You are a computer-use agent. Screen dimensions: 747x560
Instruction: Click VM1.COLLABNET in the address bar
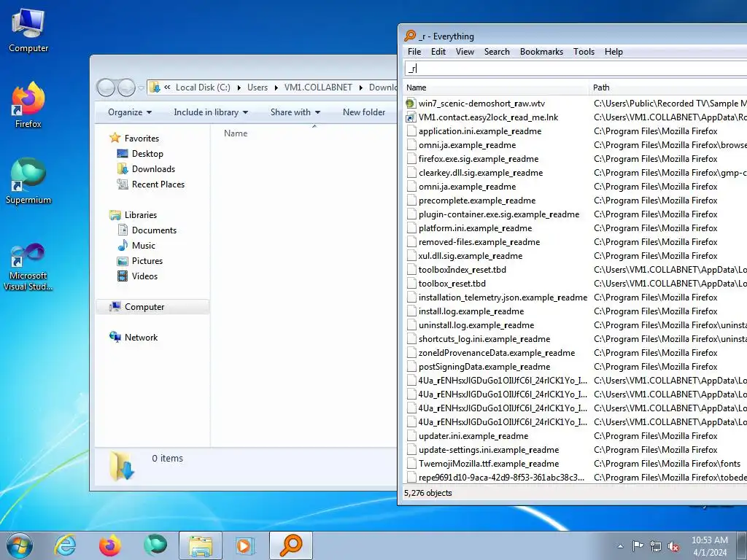318,87
